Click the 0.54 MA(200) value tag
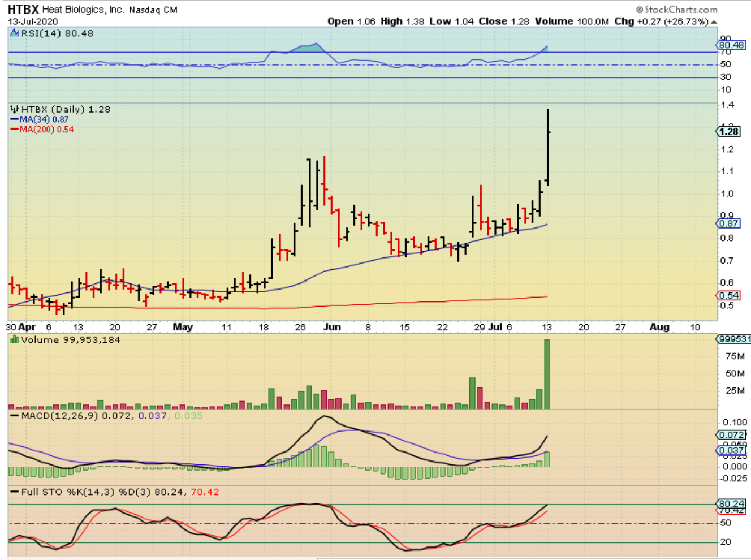This screenshot has width=751, height=560. [x=729, y=295]
